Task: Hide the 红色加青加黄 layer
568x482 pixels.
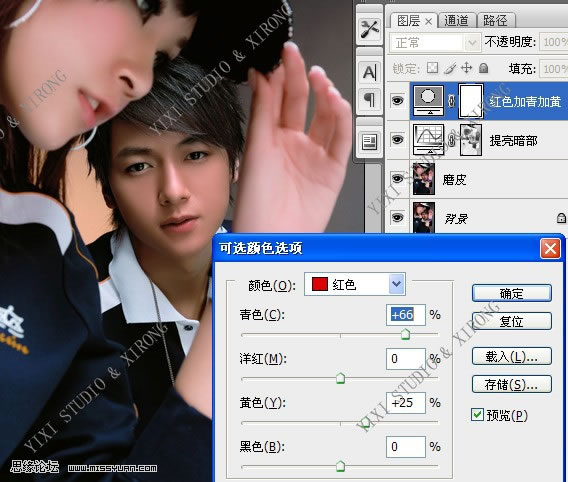Action: [x=397, y=100]
